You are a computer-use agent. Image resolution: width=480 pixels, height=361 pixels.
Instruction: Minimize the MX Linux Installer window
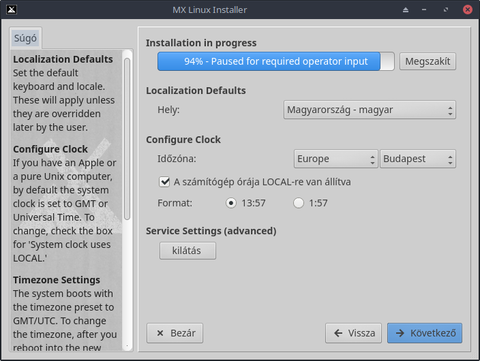click(424, 10)
